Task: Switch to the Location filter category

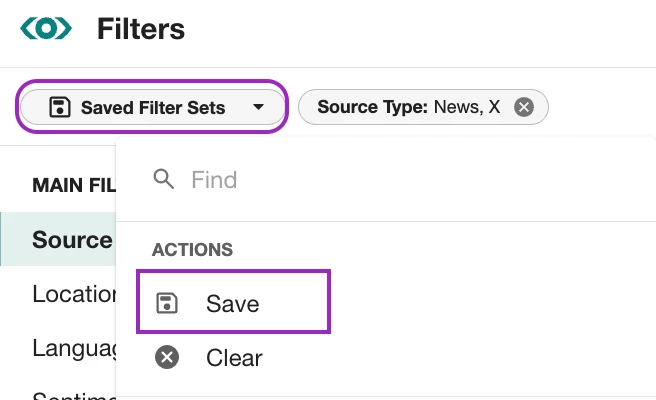Action: (x=75, y=294)
